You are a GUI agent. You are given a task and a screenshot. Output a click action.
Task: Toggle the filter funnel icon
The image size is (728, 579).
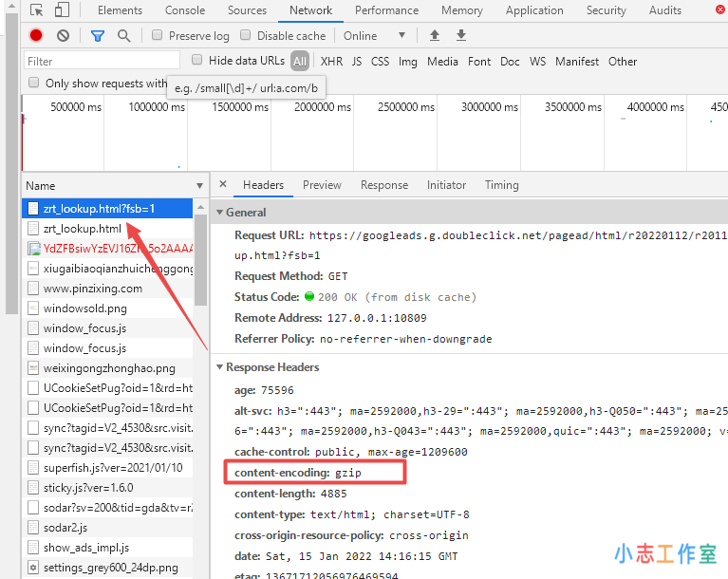pos(97,36)
